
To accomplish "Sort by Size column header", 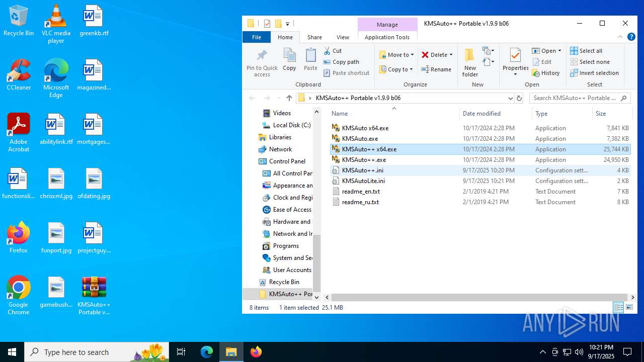I will 611,114.
